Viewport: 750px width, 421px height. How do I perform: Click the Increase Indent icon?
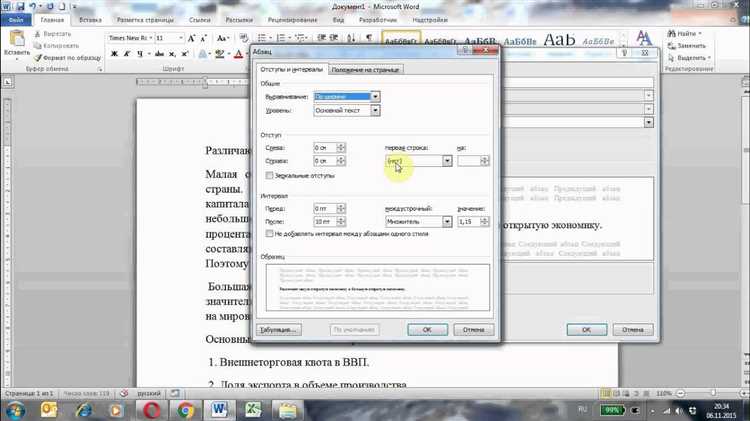click(334, 38)
